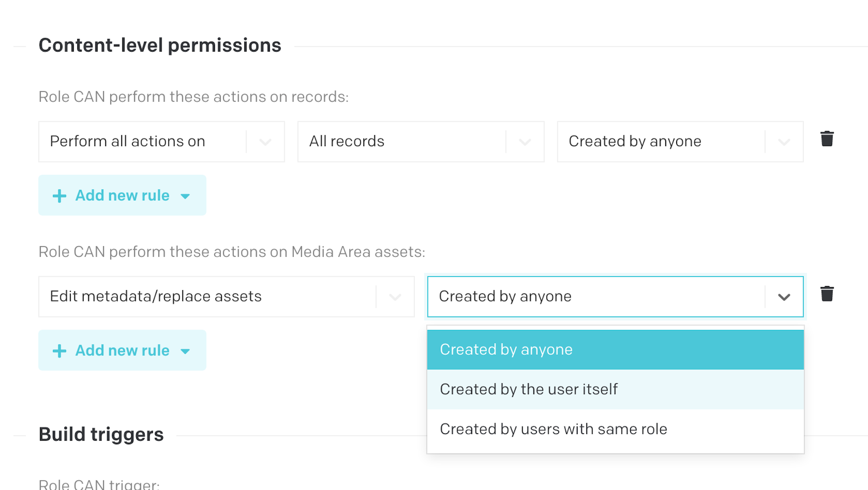Open the 'All records' dropdown
Screen dimensions: 868x490
(421, 141)
